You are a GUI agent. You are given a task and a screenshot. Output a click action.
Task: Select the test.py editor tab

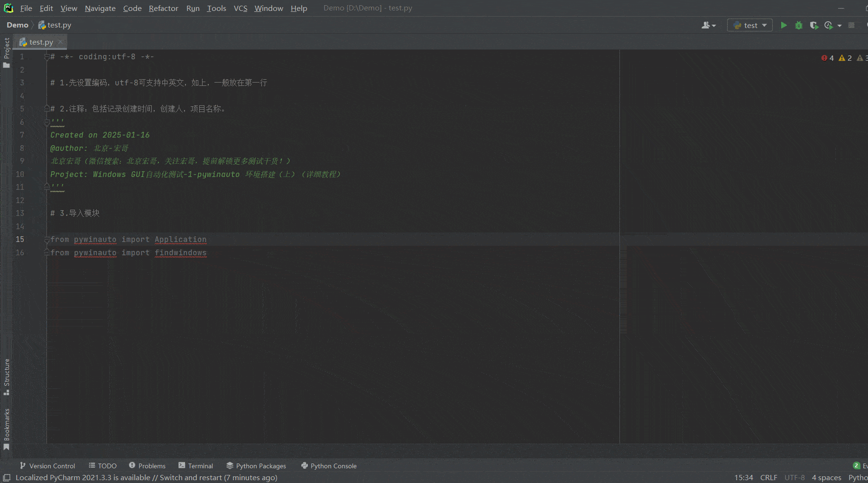tap(41, 42)
